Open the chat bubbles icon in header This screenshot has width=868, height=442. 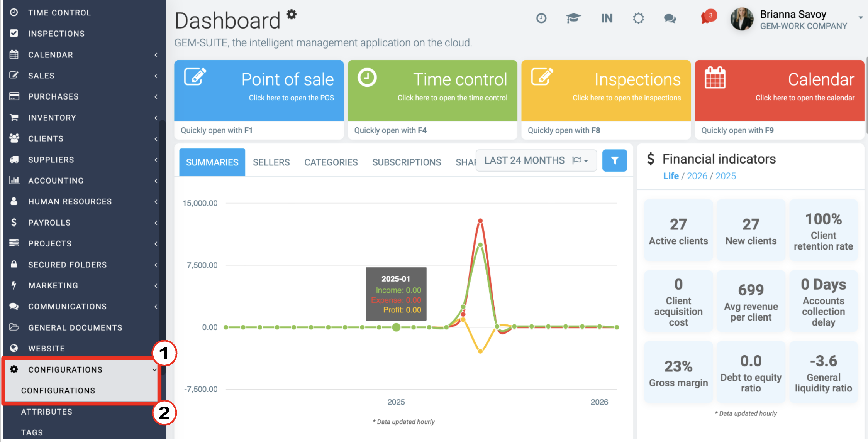pos(670,18)
